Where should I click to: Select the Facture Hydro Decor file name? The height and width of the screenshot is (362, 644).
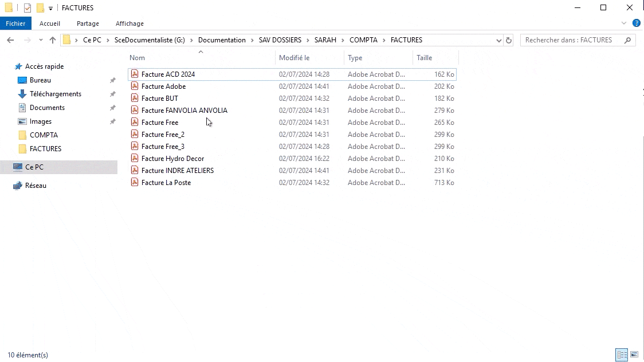click(x=172, y=159)
